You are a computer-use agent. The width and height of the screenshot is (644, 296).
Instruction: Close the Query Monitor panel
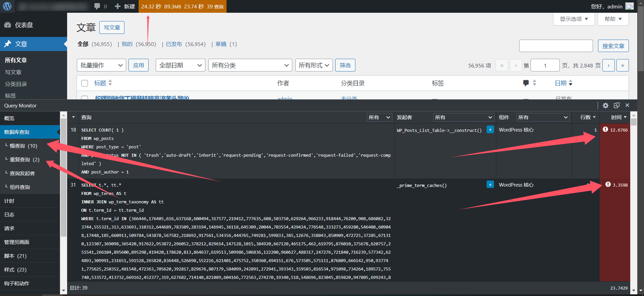pos(627,105)
